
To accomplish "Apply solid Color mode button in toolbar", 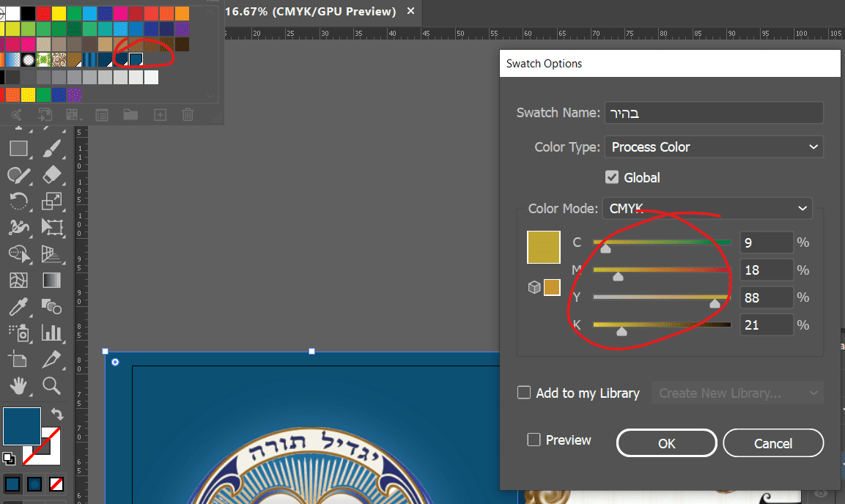I will coord(12,484).
